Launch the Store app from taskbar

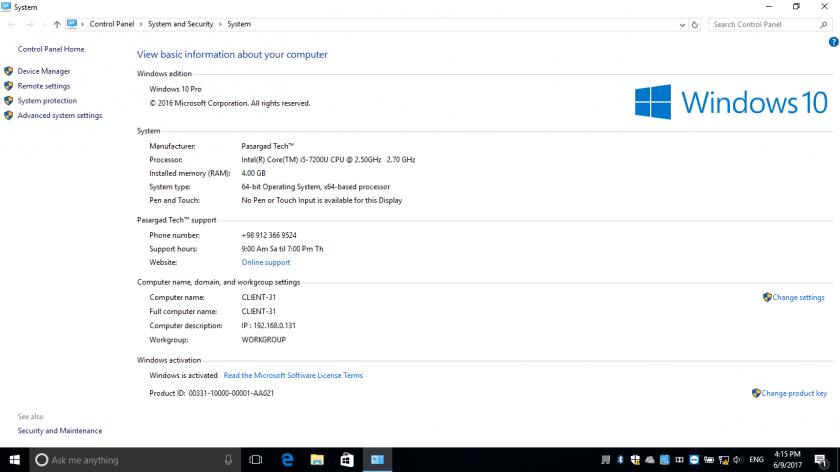pyautogui.click(x=347, y=460)
